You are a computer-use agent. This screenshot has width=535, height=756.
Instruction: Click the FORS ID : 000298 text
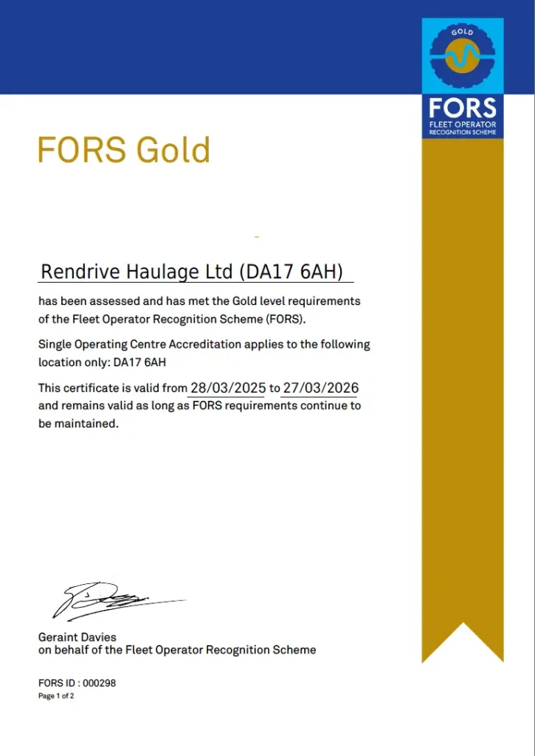tap(77, 683)
